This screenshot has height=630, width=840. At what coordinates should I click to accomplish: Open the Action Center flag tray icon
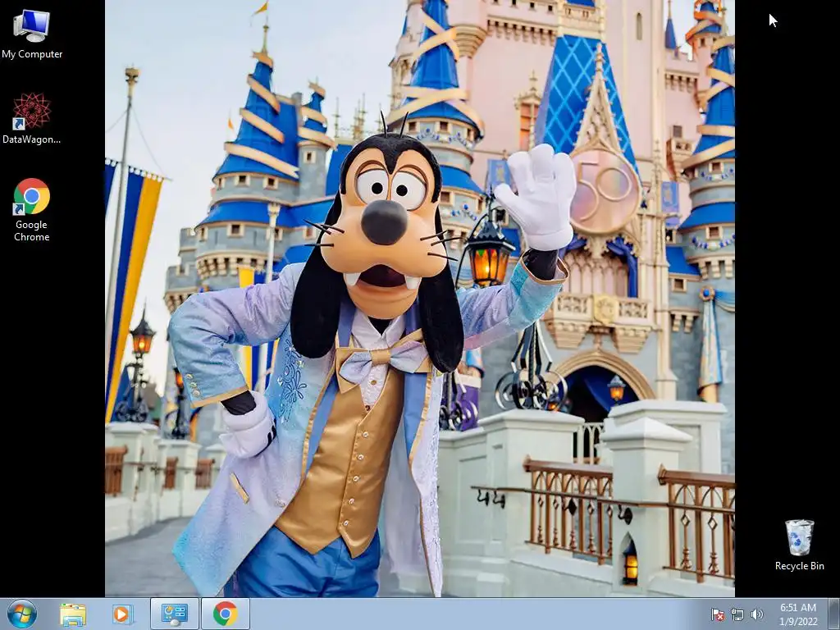(717, 614)
